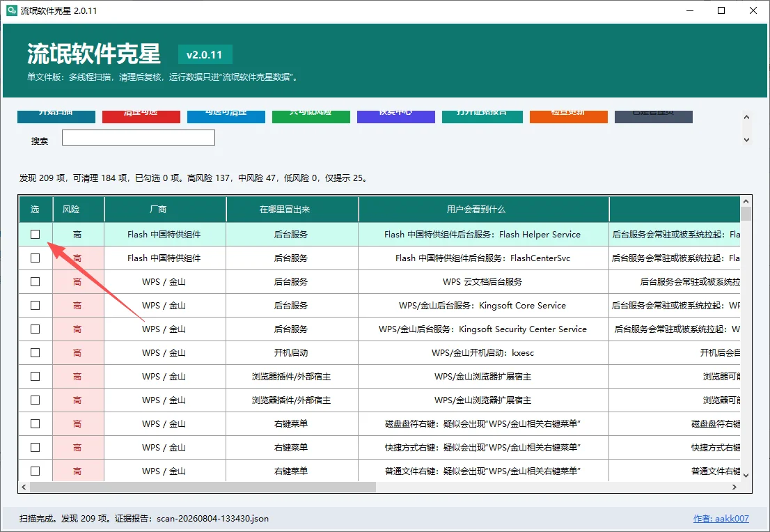Click the title 流氓软件克星 in the banner
This screenshot has width=770, height=532.
[94, 54]
